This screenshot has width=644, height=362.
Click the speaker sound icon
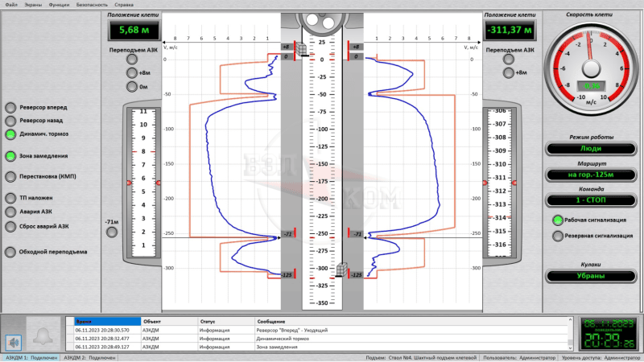coord(12,340)
